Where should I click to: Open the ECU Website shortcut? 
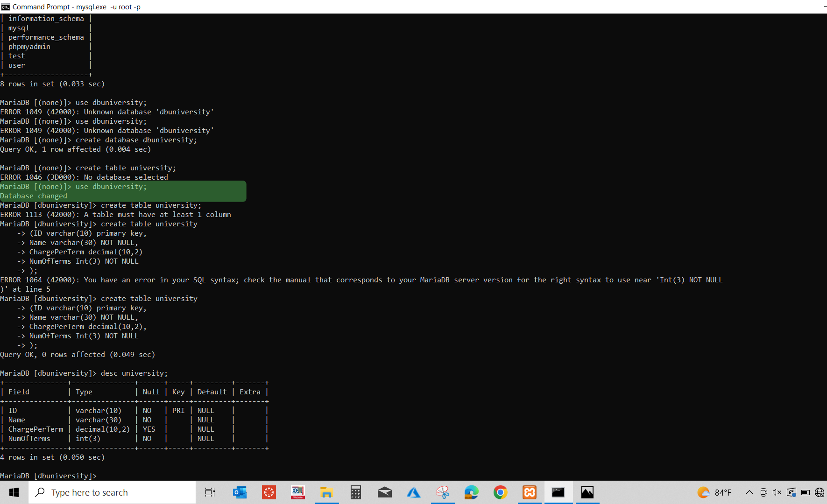[297, 492]
